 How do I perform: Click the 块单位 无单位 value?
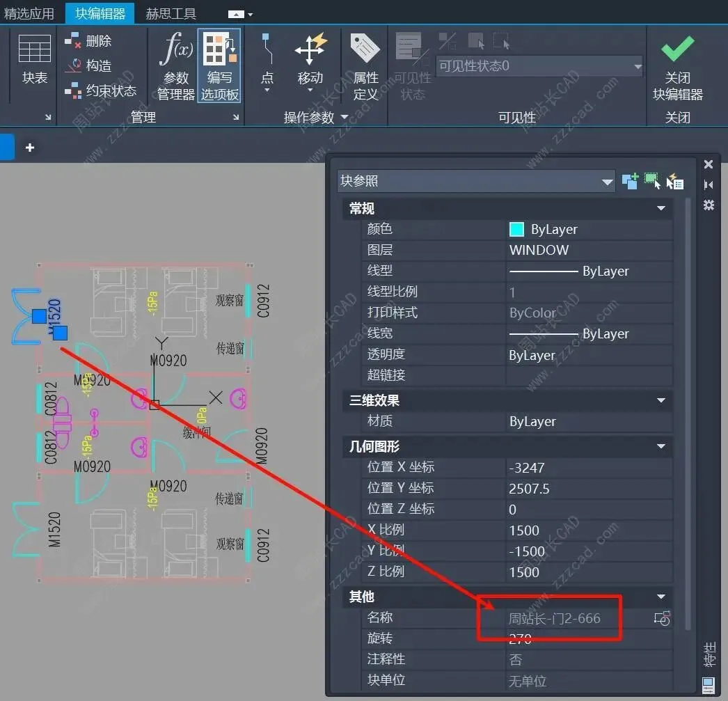[x=589, y=681]
